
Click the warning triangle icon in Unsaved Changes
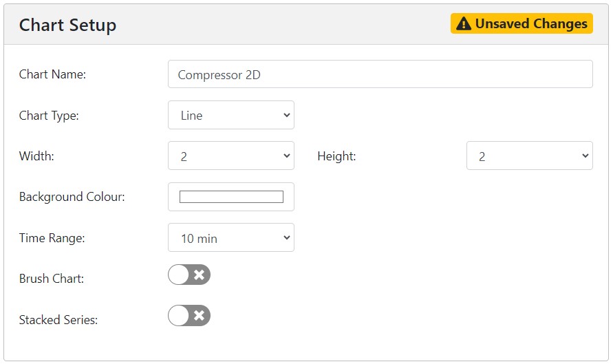tap(463, 24)
